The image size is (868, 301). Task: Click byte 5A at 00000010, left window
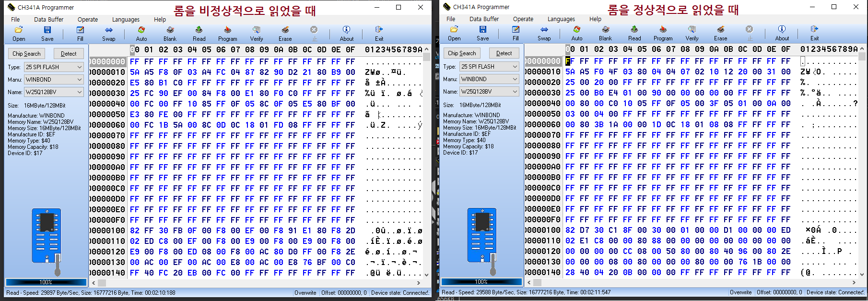pyautogui.click(x=135, y=72)
